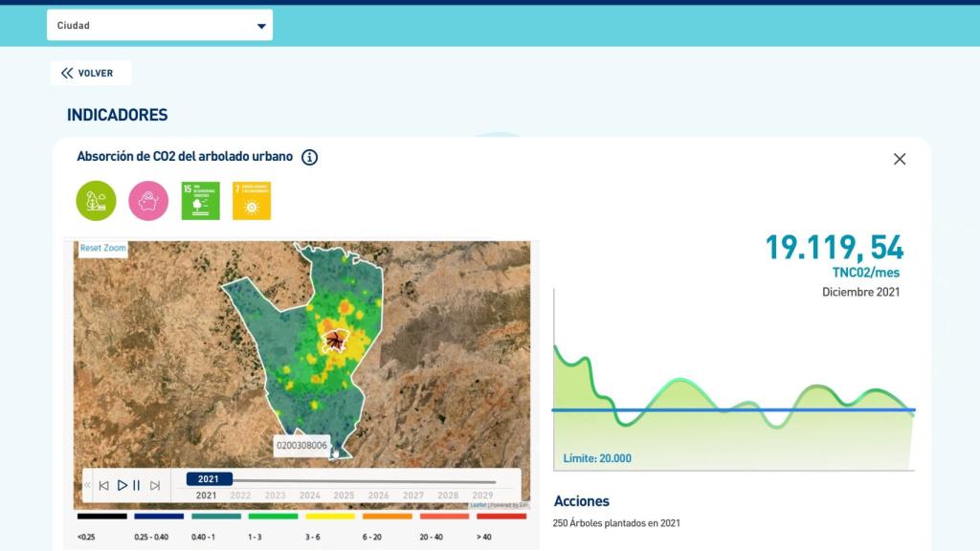980x551 pixels.
Task: Collapse the timeline control with double chevron
Action: pyautogui.click(x=88, y=486)
